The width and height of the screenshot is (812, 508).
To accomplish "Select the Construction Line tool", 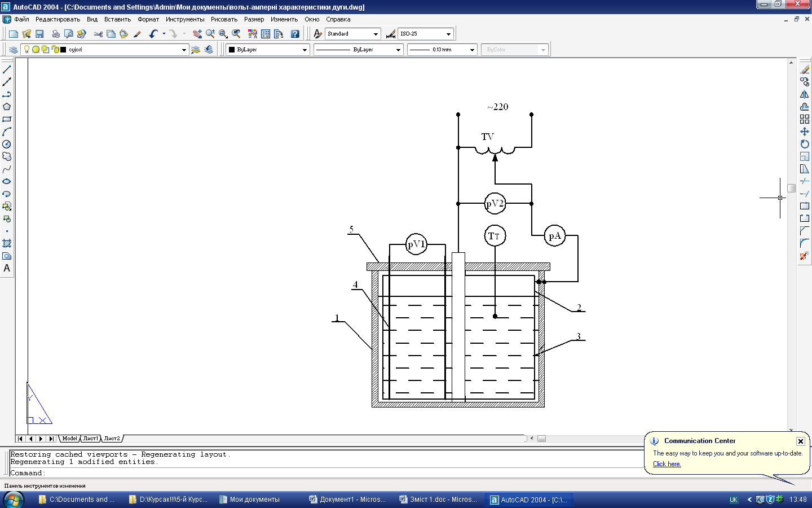I will coord(7,82).
